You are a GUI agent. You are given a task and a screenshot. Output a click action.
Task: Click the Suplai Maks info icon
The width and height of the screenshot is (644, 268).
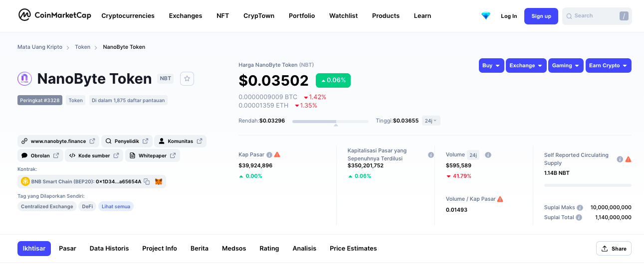pos(580,208)
